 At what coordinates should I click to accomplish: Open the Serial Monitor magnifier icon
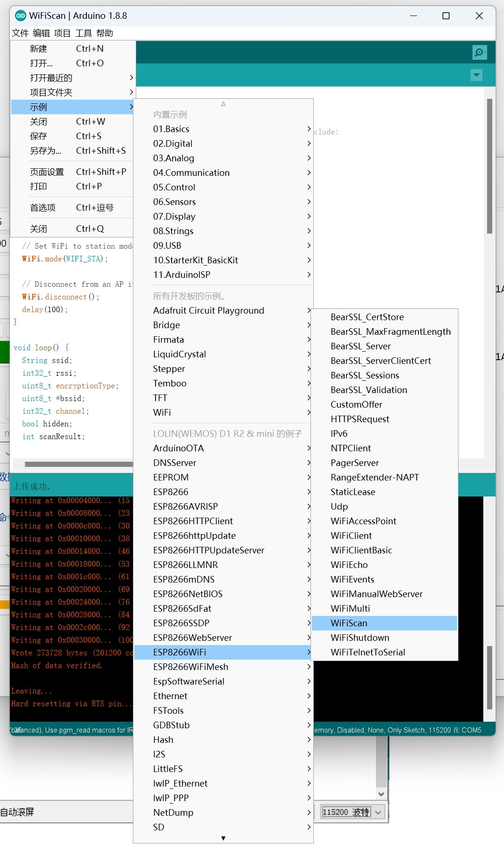click(479, 52)
